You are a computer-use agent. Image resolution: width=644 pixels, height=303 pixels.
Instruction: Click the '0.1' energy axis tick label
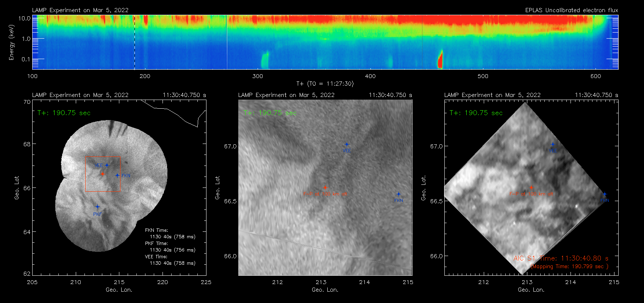(26, 59)
